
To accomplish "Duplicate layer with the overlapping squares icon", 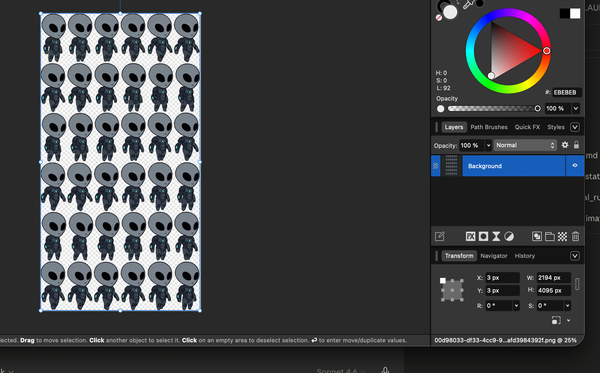I will pos(537,236).
